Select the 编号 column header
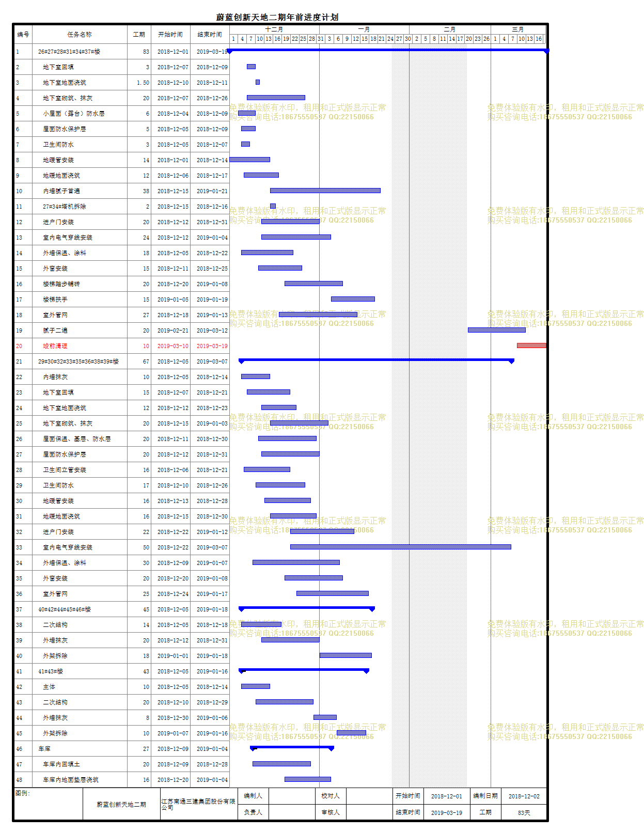Image resolution: width=644 pixels, height=833 pixels. (x=23, y=35)
